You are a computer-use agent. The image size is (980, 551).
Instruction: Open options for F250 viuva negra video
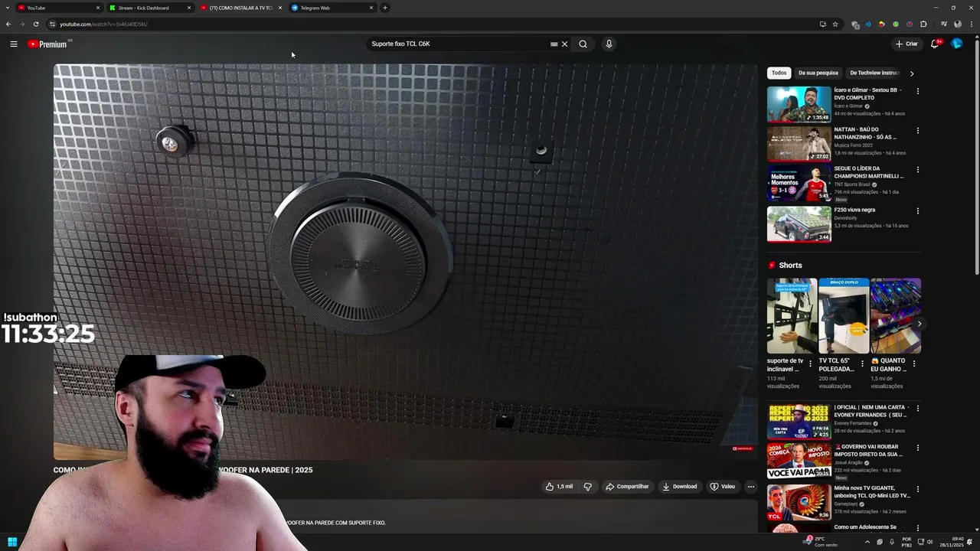pyautogui.click(x=918, y=210)
